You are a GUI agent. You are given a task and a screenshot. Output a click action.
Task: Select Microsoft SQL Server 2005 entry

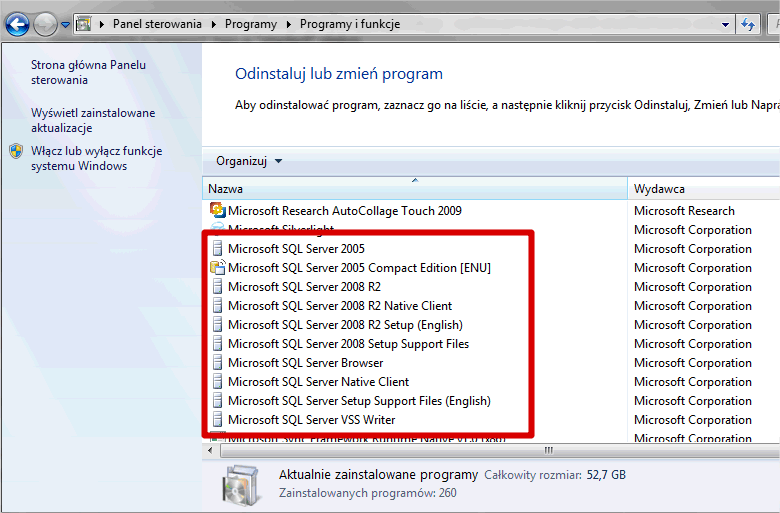(x=296, y=248)
